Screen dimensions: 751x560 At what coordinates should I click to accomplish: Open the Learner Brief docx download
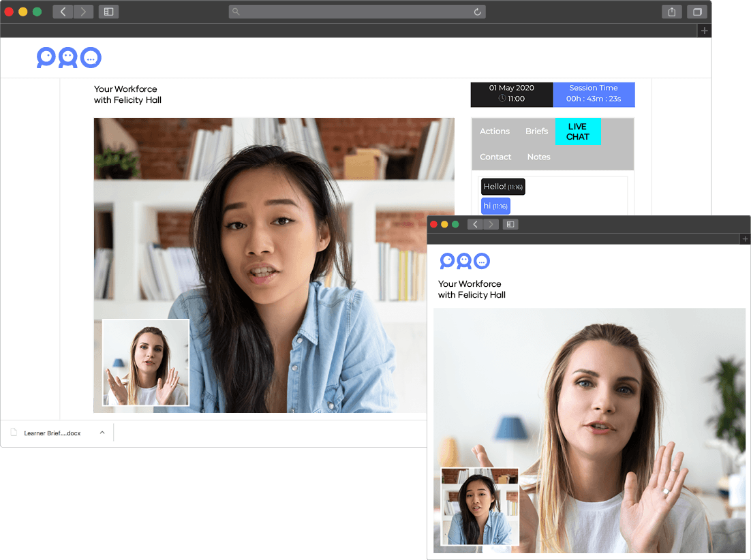[52, 433]
